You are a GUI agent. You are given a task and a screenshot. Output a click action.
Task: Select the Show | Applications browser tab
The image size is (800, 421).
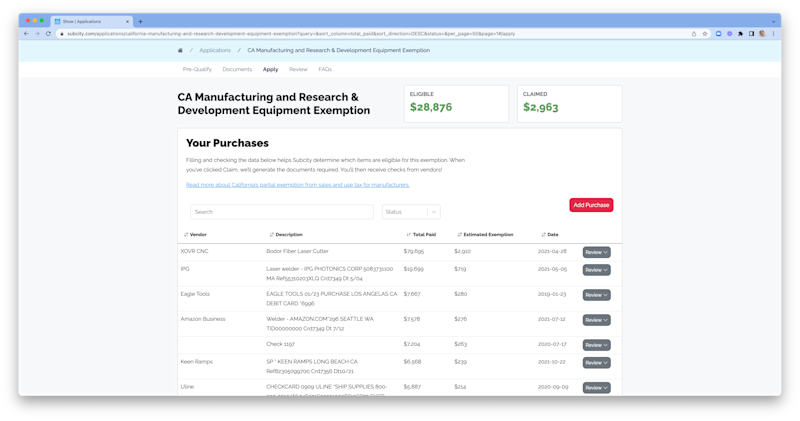click(91, 21)
